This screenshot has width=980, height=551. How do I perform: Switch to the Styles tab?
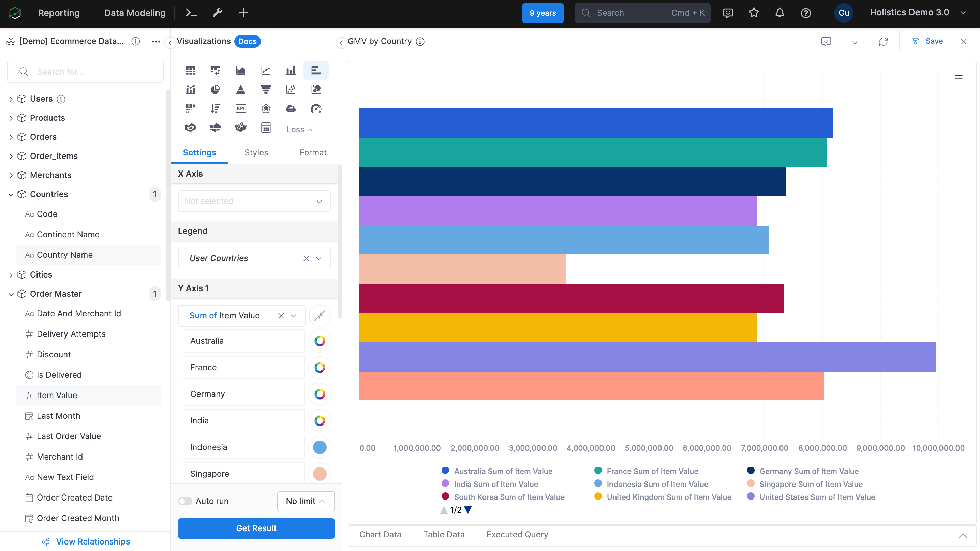click(x=256, y=152)
